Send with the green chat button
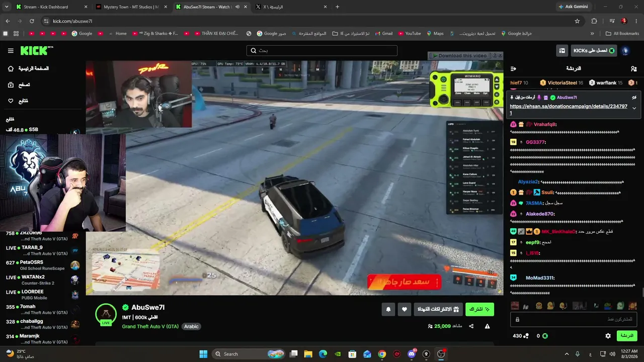This screenshot has height=362, width=644. pyautogui.click(x=627, y=336)
